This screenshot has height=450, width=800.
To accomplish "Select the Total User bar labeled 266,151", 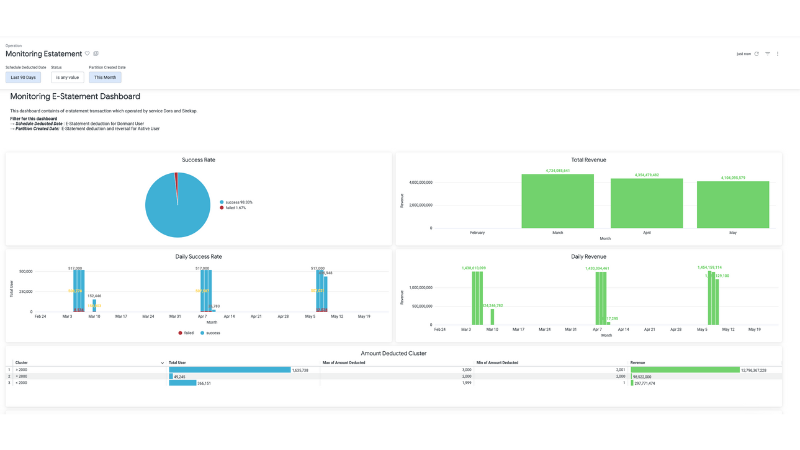I will 182,383.
